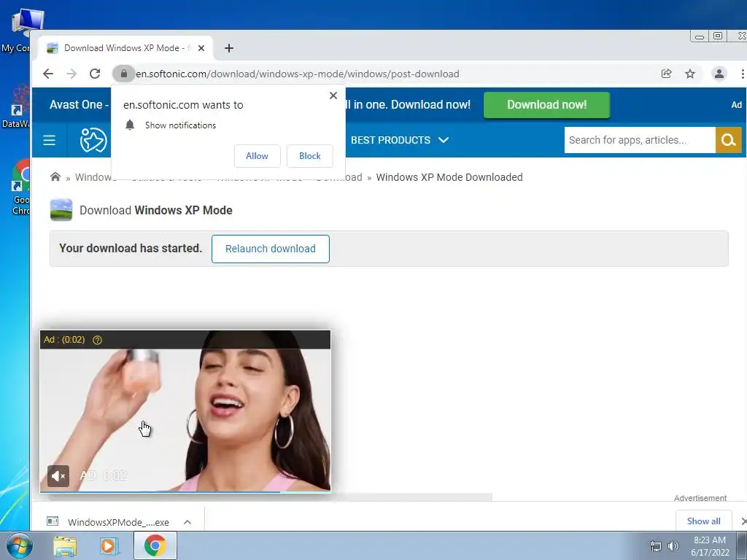
Task: Open the volume control in system tray
Action: coord(673,546)
